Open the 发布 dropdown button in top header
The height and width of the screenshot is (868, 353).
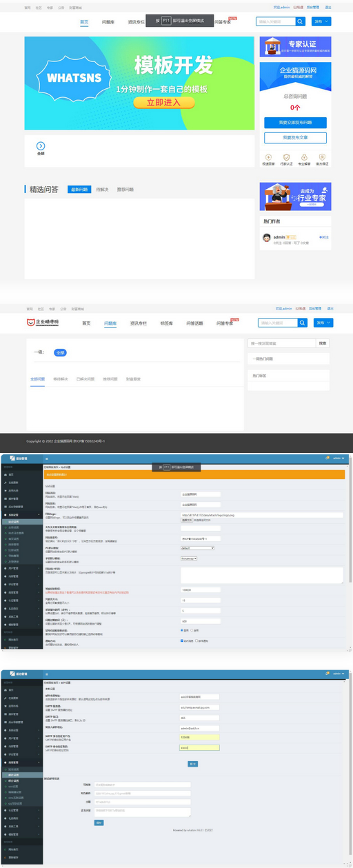[321, 21]
